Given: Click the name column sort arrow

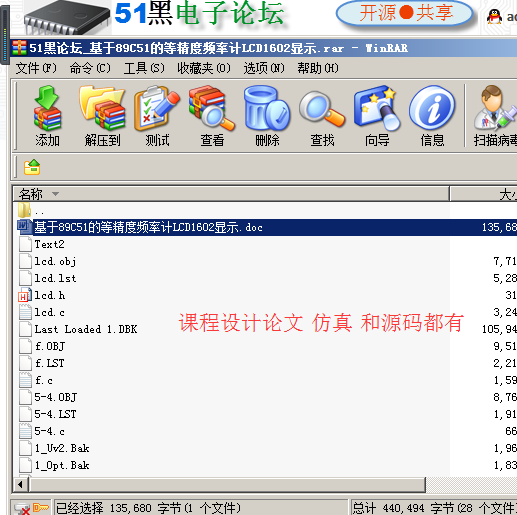Looking at the screenshot, I should pos(55,194).
